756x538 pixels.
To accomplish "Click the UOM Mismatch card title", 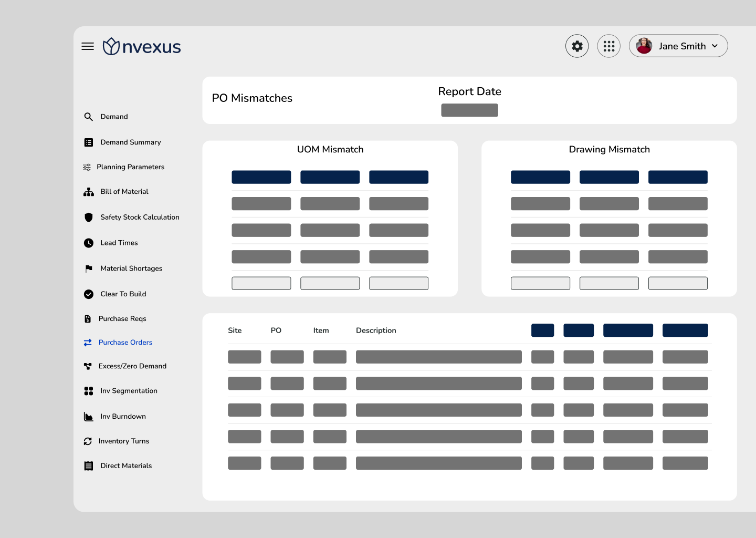I will coord(330,149).
